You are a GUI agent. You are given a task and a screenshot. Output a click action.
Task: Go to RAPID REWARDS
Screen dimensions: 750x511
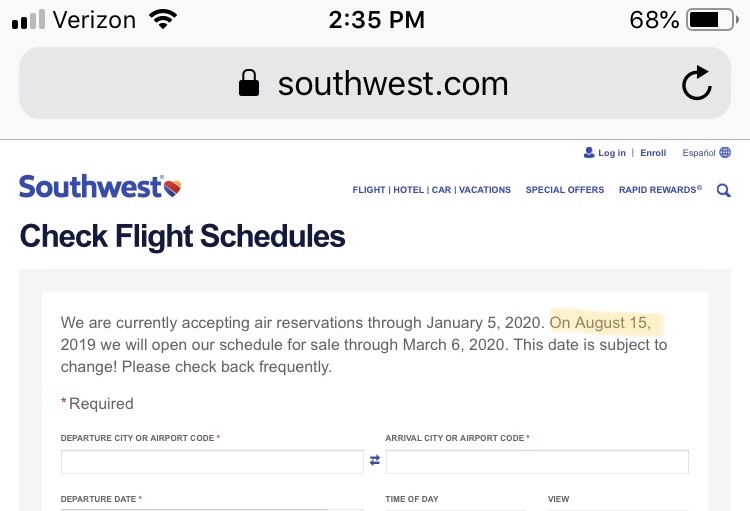pyautogui.click(x=660, y=190)
